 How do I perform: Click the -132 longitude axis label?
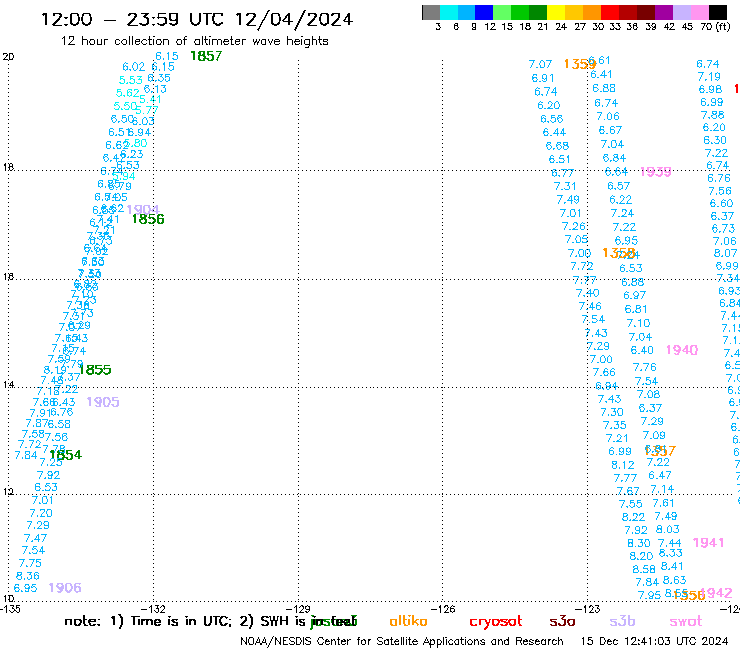(x=154, y=609)
